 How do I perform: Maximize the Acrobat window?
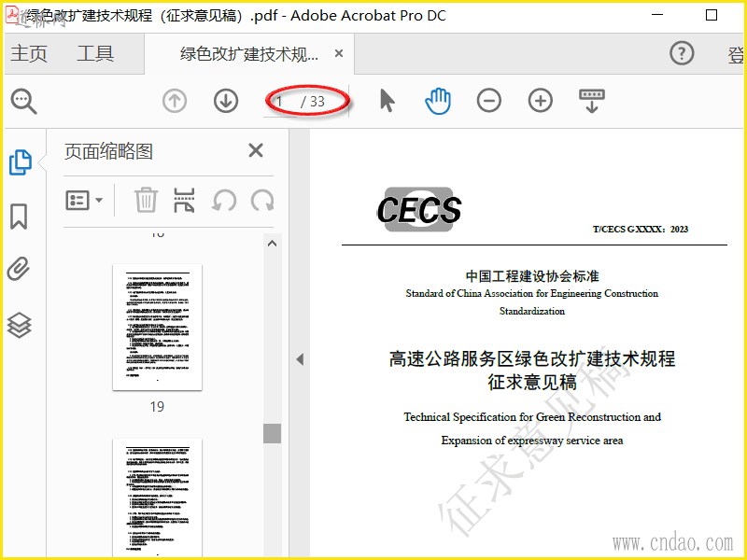pos(712,15)
